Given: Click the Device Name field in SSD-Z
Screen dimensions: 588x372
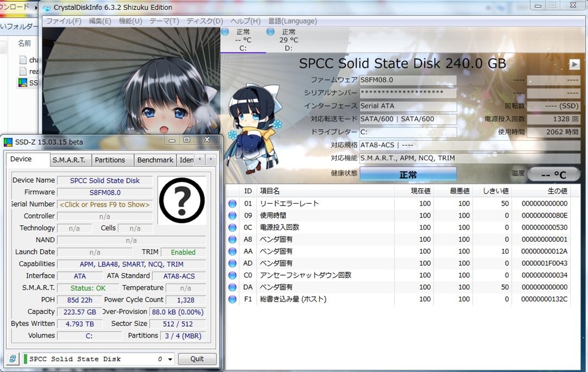Looking at the screenshot, I should 105,180.
